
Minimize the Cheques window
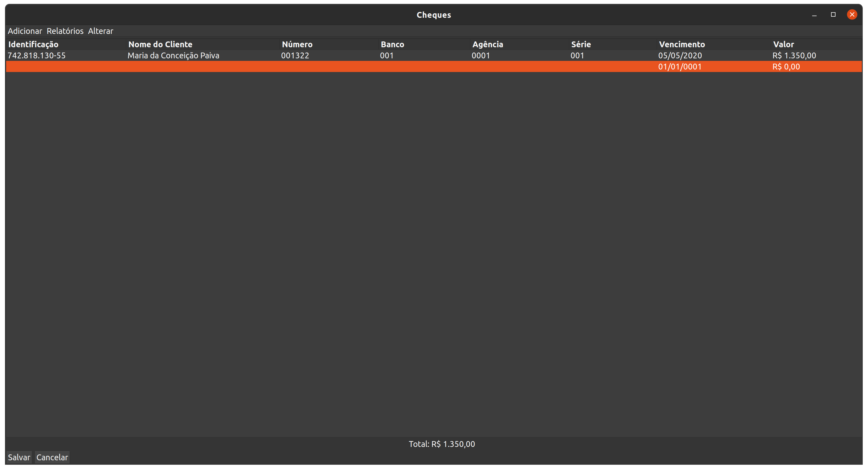coord(814,14)
